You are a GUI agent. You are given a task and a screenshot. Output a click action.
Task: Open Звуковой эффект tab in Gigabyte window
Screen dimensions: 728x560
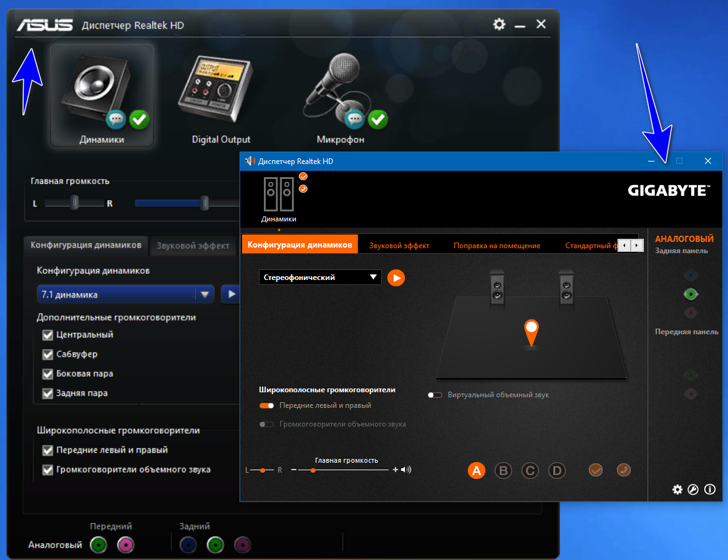point(399,246)
